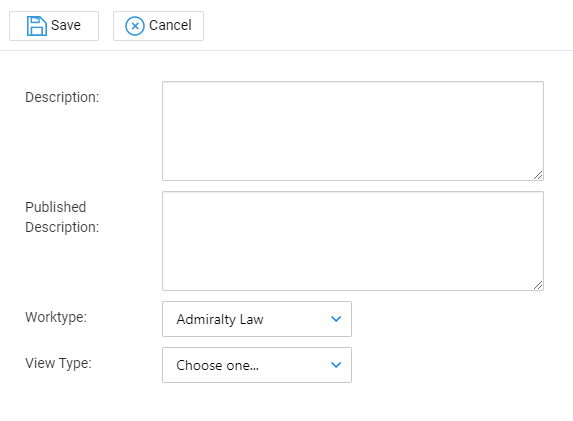Click the Description box resize grip
Image resolution: width=573 pixels, height=421 pixels.
coord(538,175)
